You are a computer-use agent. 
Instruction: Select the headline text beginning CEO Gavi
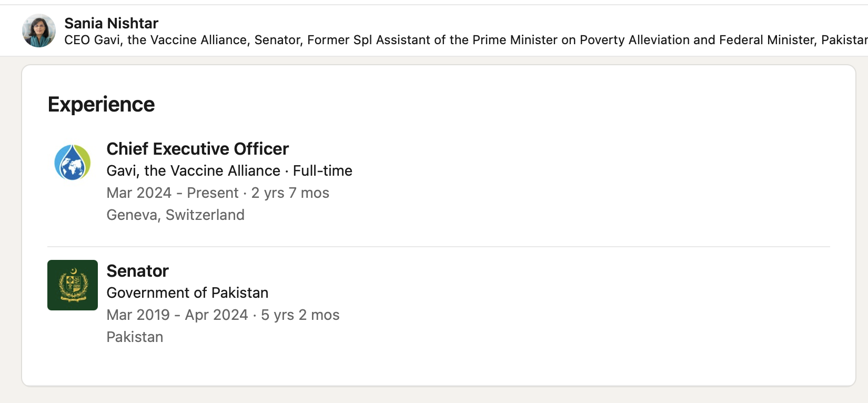pos(466,40)
